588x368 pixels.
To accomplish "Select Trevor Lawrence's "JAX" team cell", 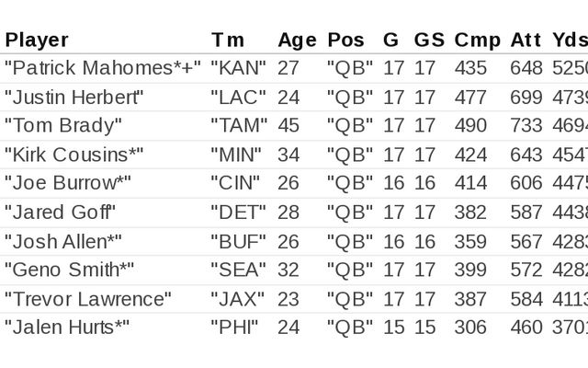I will [x=237, y=299].
